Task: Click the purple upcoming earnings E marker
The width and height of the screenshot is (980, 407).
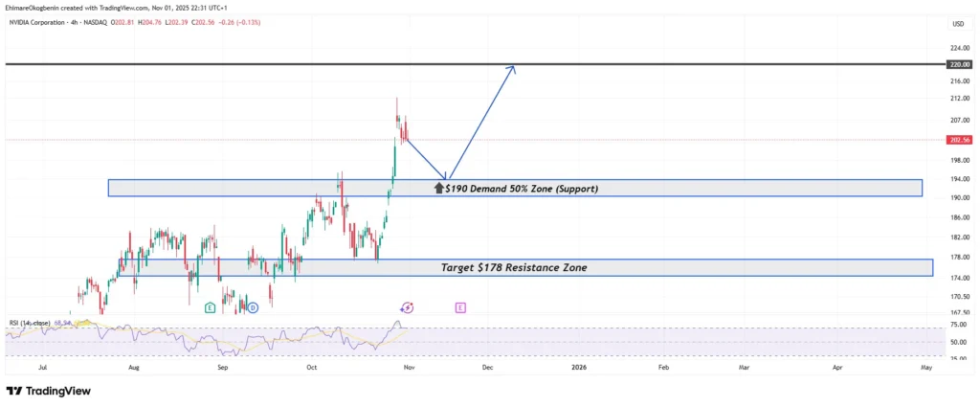Action: pos(460,307)
